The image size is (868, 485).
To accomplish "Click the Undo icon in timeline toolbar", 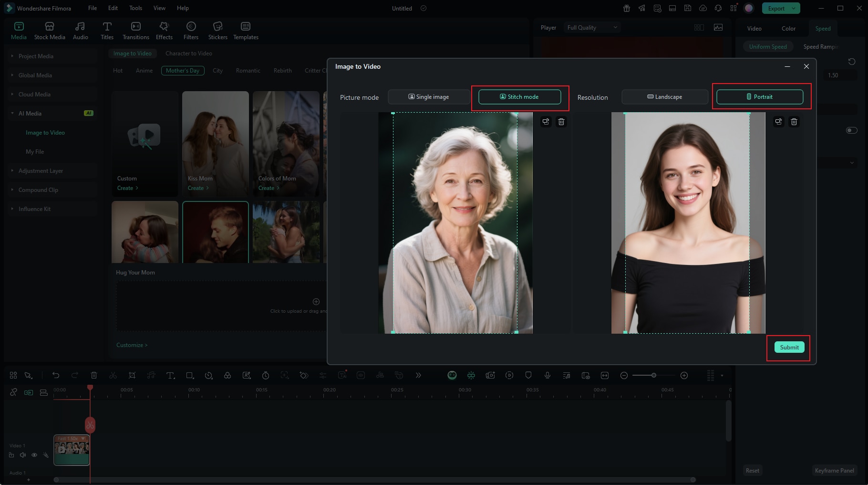I will [56, 375].
